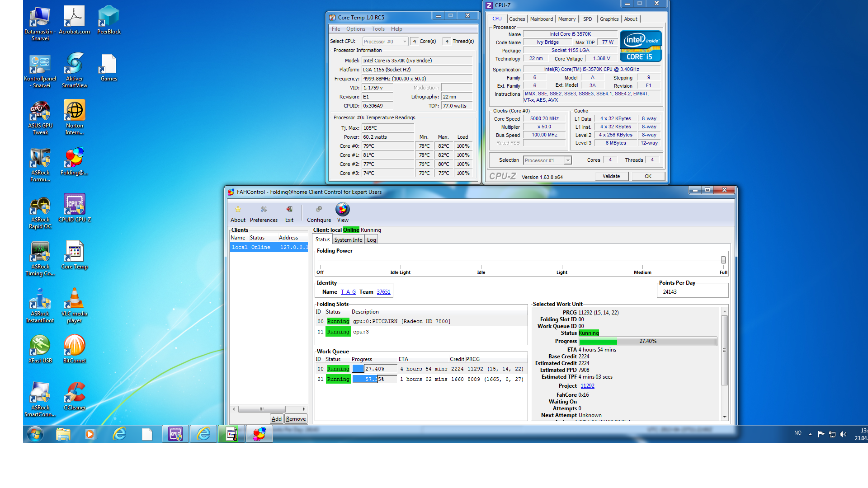Screen dimensions: 868x488
Task: Open ASRock Formula utility icon
Action: pyautogui.click(x=40, y=164)
